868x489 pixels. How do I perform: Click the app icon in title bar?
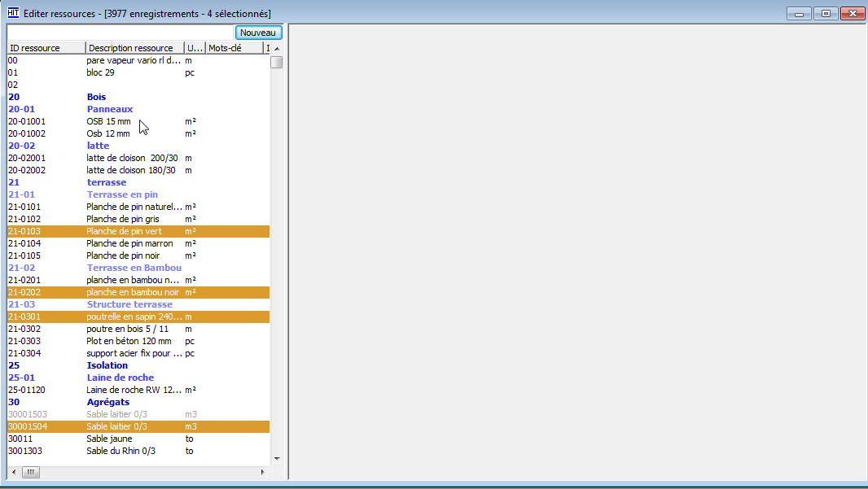[13, 13]
